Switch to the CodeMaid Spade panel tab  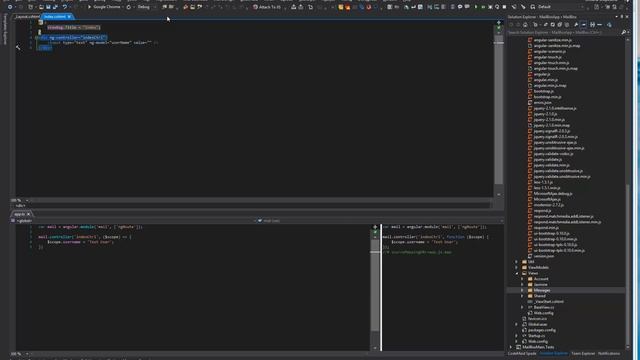[x=522, y=353]
